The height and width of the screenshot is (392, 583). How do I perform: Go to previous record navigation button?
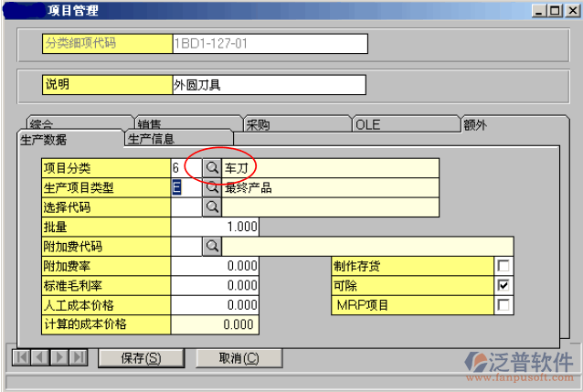point(40,358)
